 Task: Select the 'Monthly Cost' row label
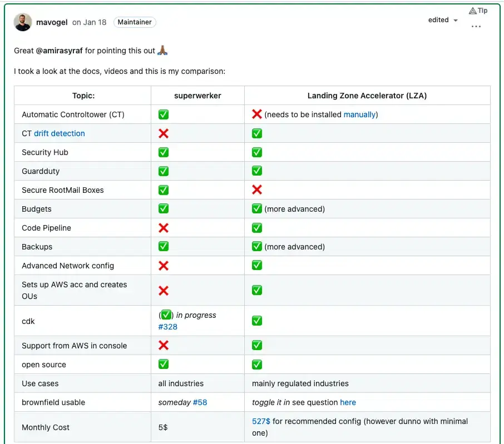(46, 427)
